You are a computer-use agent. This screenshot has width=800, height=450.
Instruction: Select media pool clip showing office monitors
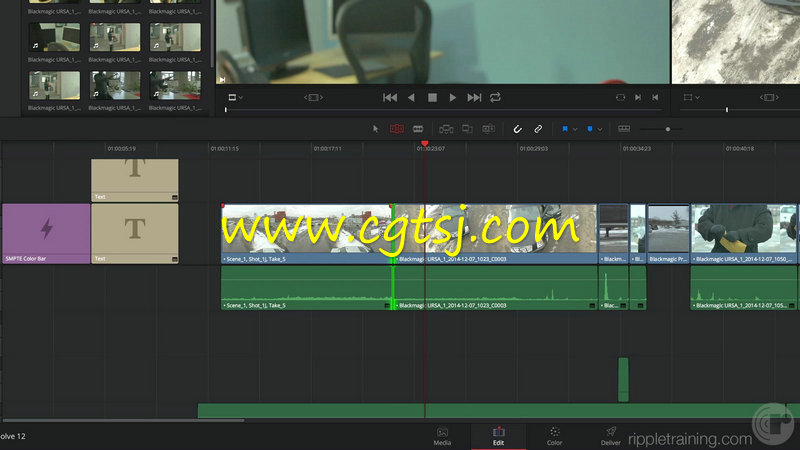coord(54,37)
